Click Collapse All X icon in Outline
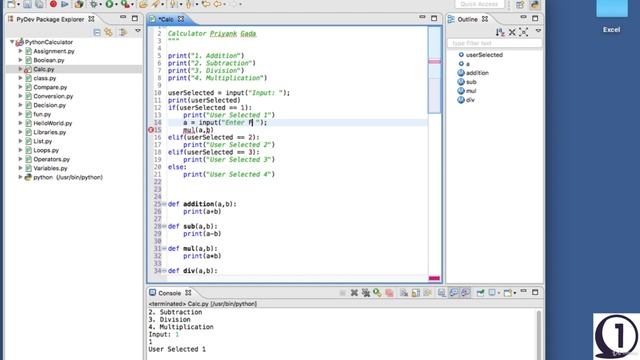Image resolution: width=640 pixels, height=360 pixels. coord(512,32)
